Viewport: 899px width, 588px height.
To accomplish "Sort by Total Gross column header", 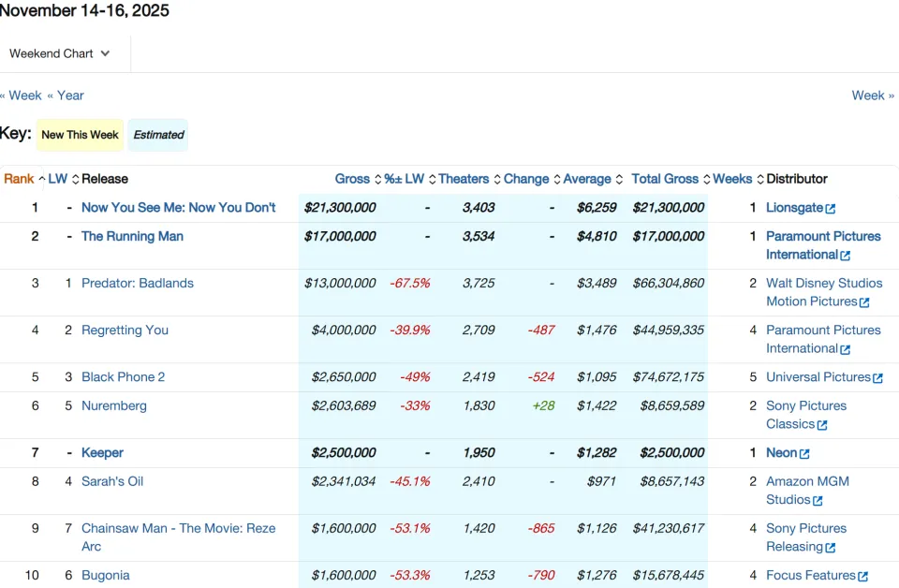I will (665, 179).
